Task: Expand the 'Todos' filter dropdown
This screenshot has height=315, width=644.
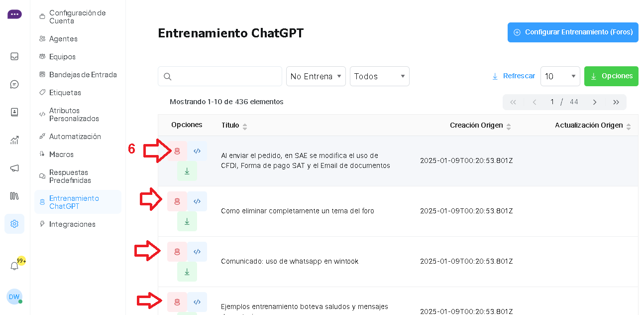Action: pos(379,76)
